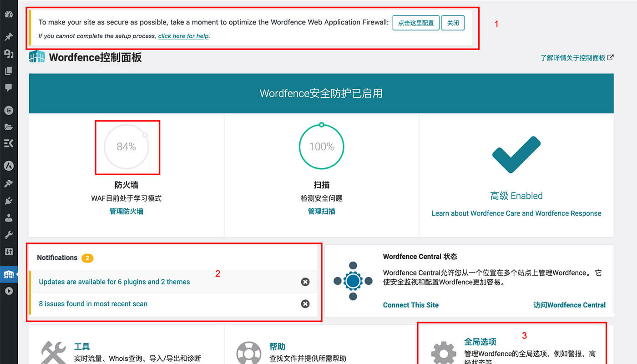Click the Wordfence Central network gear icon
The width and height of the screenshot is (637, 364).
point(353,281)
